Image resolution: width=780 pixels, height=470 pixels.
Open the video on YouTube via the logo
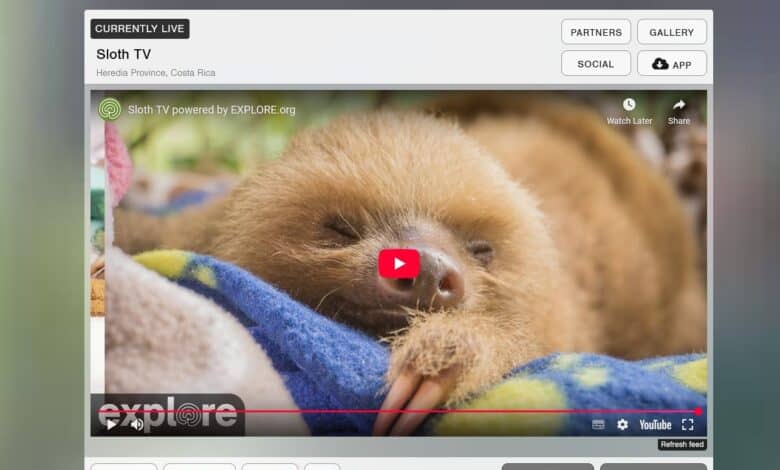click(655, 424)
